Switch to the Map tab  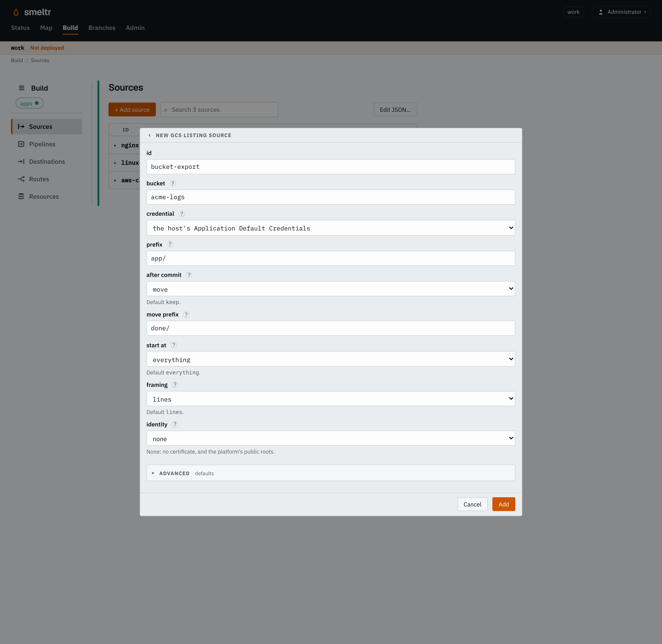click(x=46, y=28)
